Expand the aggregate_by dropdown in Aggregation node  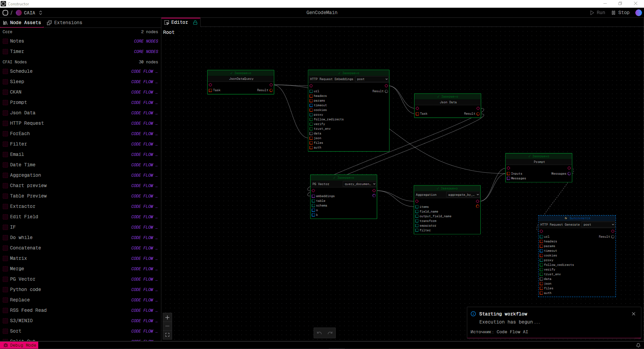click(x=463, y=195)
